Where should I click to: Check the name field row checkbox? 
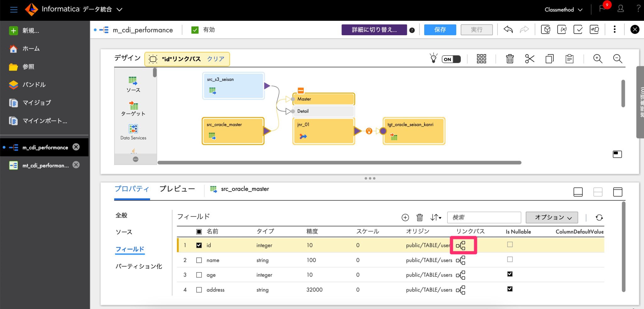(x=199, y=260)
